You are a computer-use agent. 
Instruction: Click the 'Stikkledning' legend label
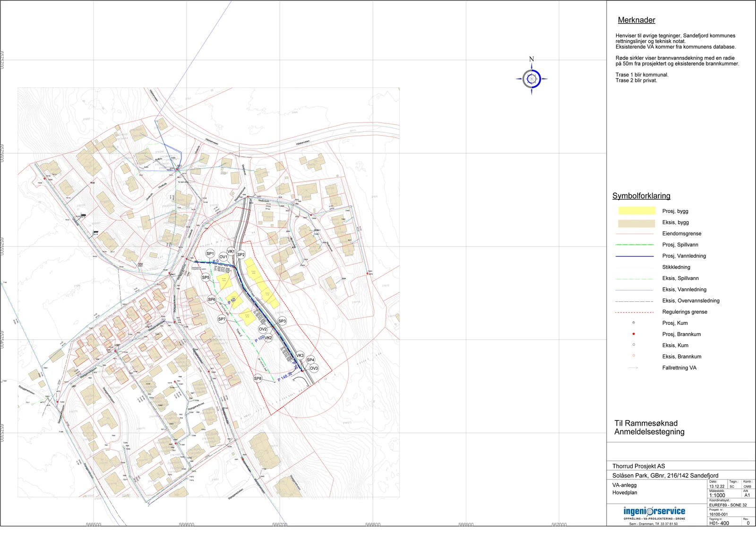(x=676, y=267)
